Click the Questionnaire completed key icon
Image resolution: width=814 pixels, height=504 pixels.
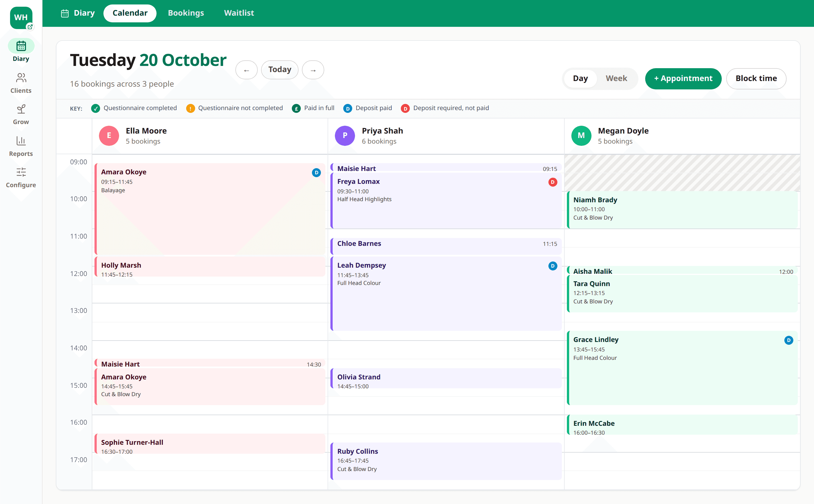pyautogui.click(x=96, y=109)
